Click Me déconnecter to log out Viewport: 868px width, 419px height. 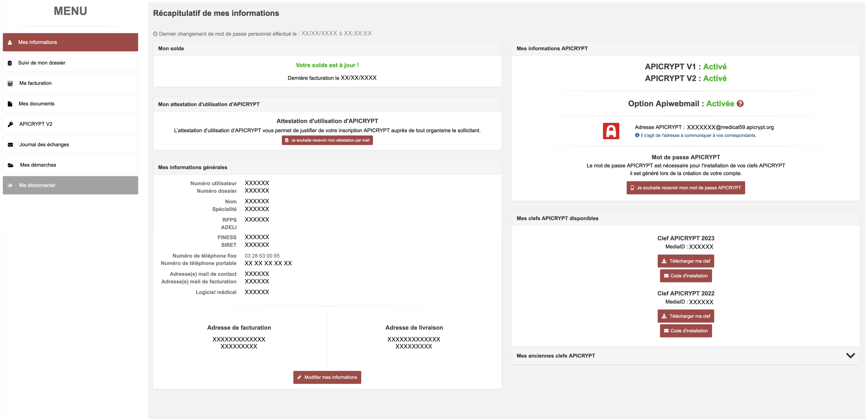(x=70, y=185)
